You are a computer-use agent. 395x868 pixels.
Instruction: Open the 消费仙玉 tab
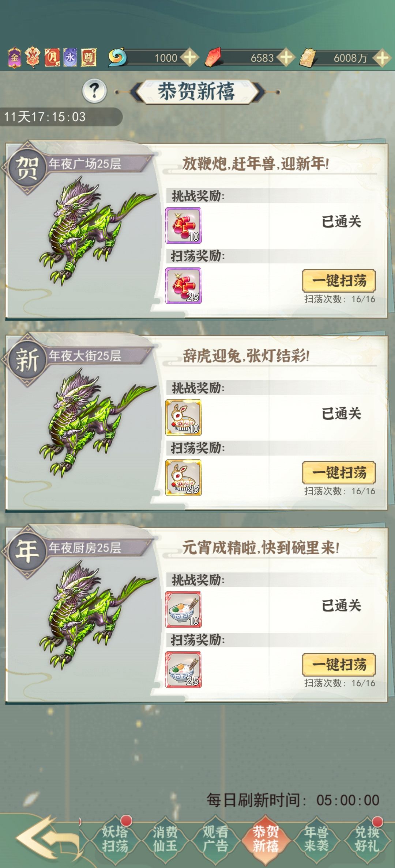165,839
